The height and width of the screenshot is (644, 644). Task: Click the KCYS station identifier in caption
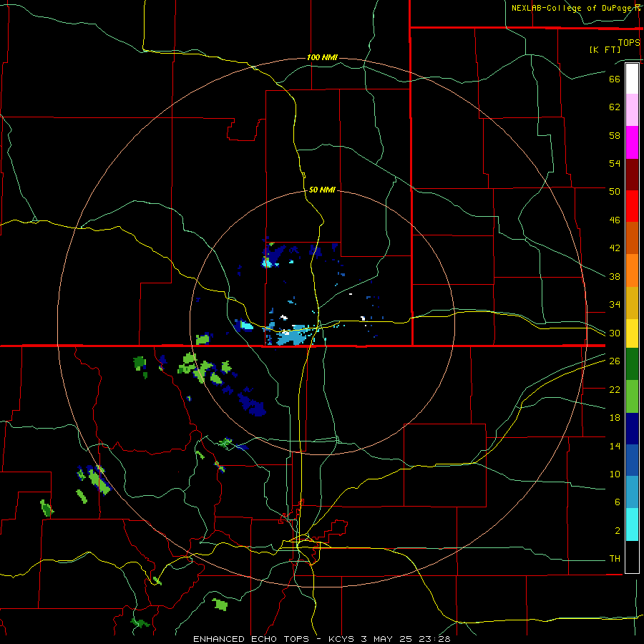click(x=343, y=639)
